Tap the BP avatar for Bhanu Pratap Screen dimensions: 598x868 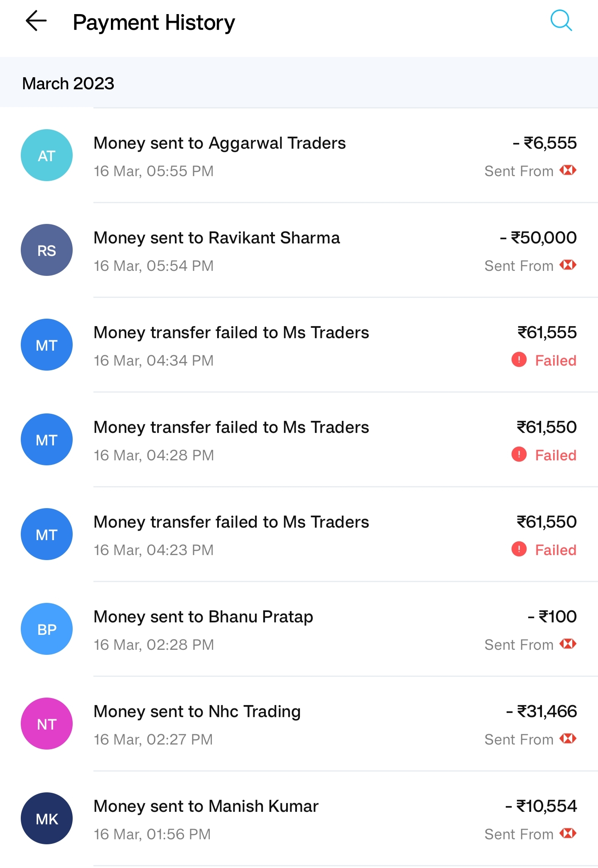click(x=47, y=629)
